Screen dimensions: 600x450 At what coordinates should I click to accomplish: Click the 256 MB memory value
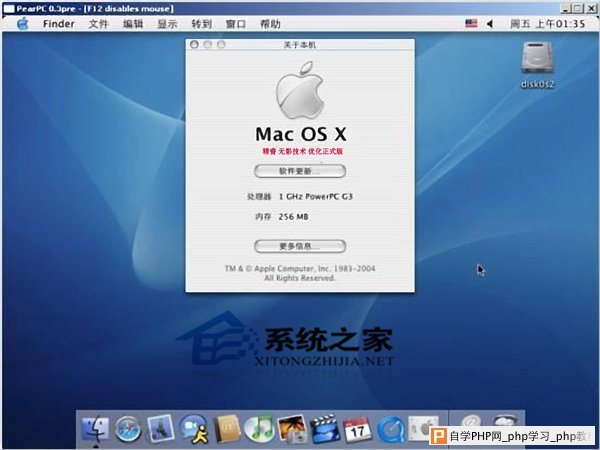coord(293,217)
